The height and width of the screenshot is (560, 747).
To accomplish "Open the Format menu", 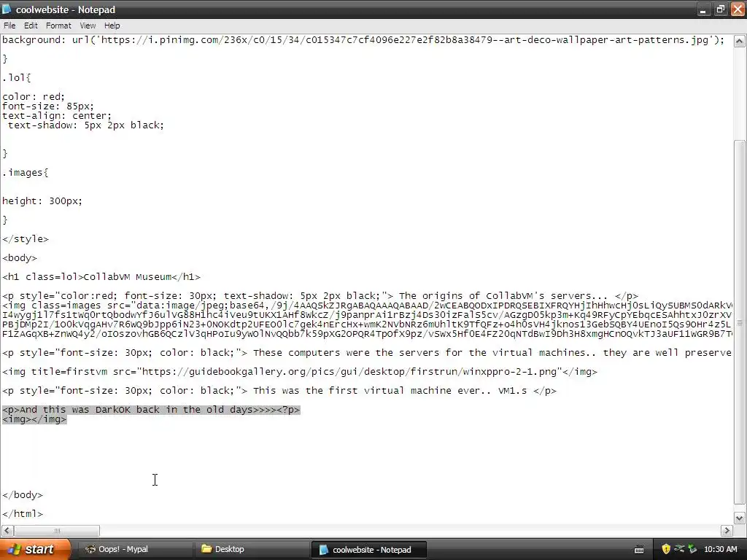I will (x=58, y=26).
